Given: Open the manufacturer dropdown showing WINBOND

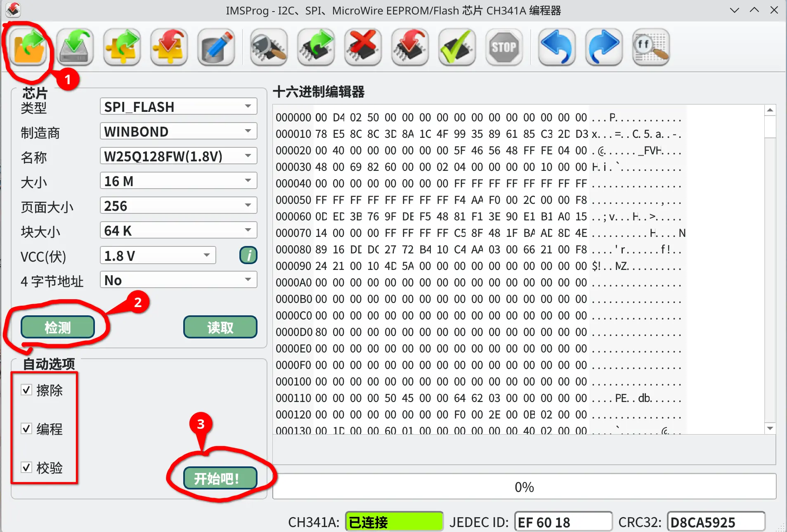Looking at the screenshot, I should 178,131.
